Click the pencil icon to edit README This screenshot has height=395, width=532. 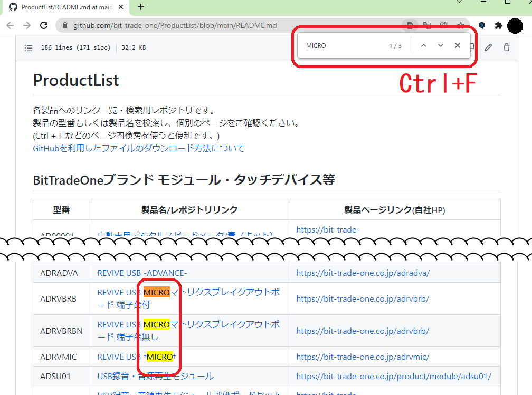coord(488,47)
